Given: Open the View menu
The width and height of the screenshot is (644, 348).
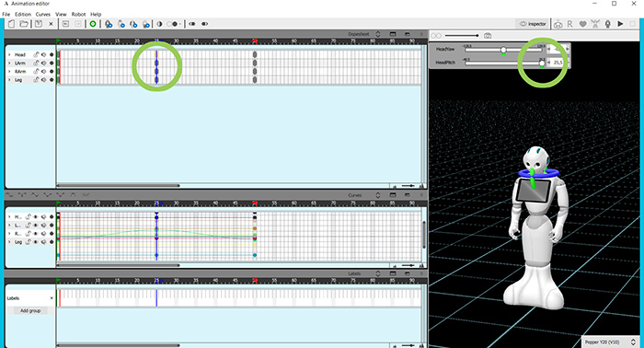Looking at the screenshot, I should click(61, 14).
